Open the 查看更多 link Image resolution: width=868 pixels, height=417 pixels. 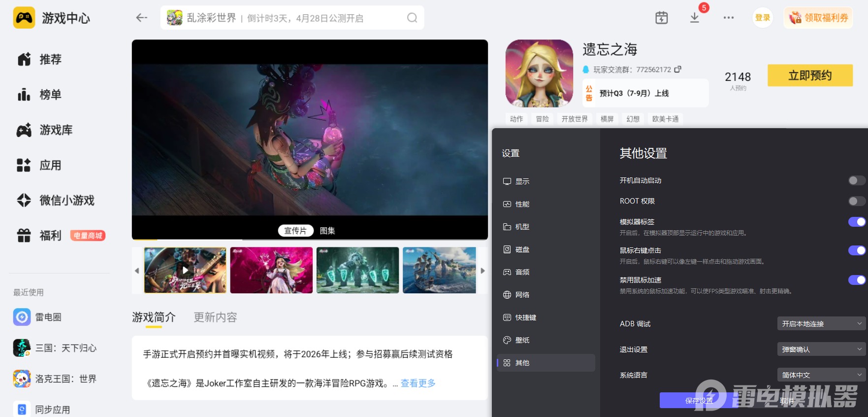click(418, 383)
